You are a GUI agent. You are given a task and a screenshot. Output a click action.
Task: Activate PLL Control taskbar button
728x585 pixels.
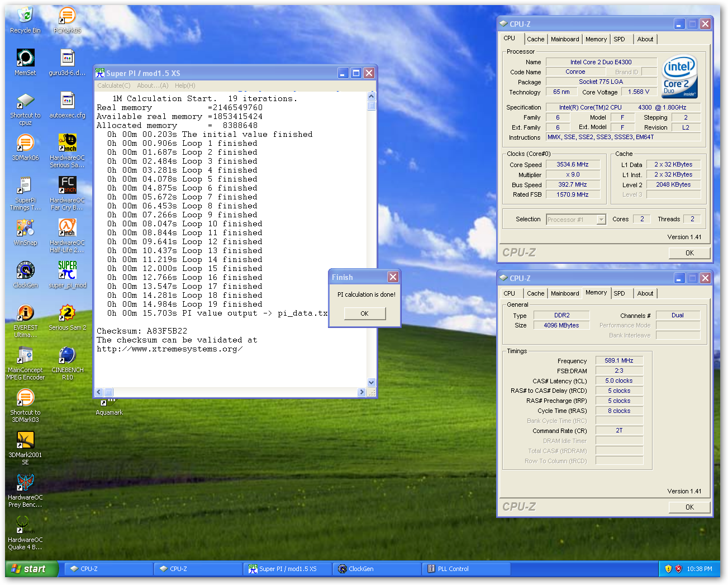[x=466, y=569]
